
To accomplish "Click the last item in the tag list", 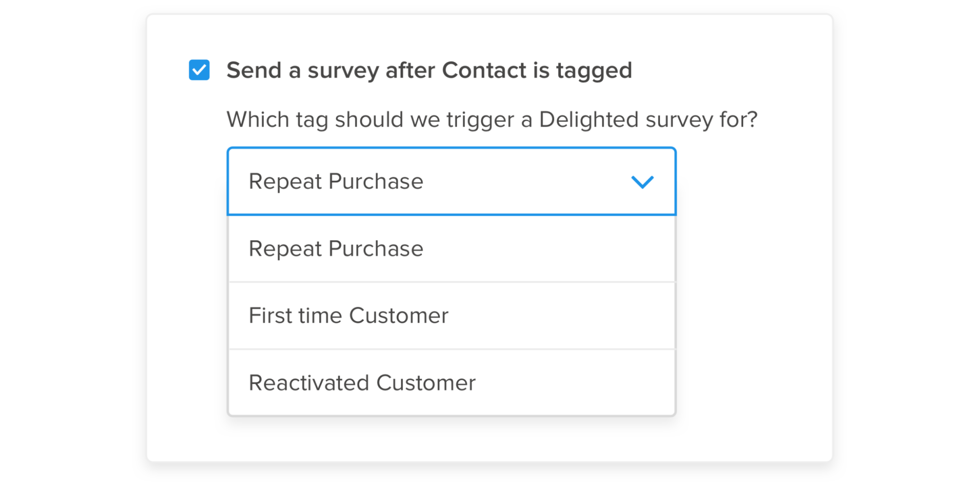I will click(x=362, y=383).
